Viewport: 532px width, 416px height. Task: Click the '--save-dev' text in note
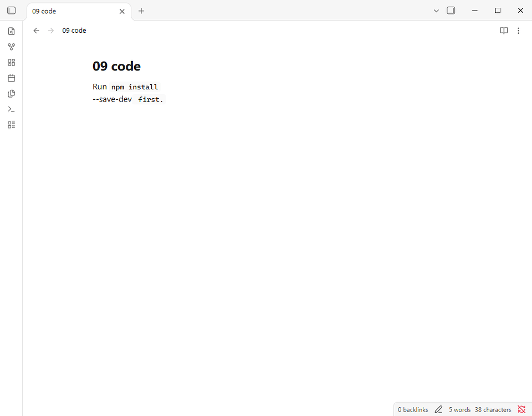(x=112, y=99)
